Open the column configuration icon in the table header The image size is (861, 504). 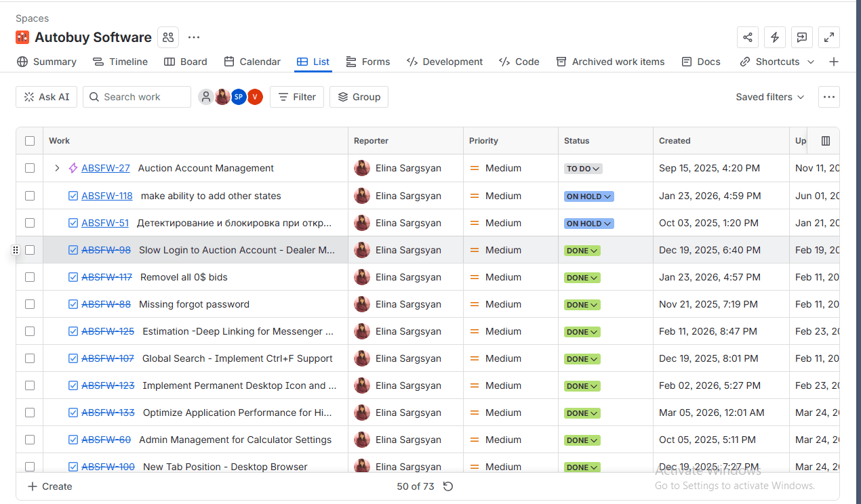click(x=826, y=141)
